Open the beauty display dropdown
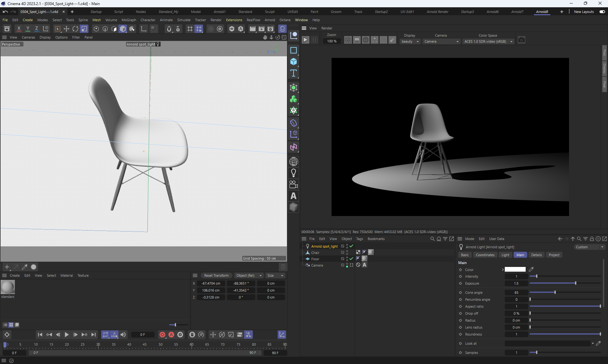Viewport: 608px width, 364px height. [410, 41]
